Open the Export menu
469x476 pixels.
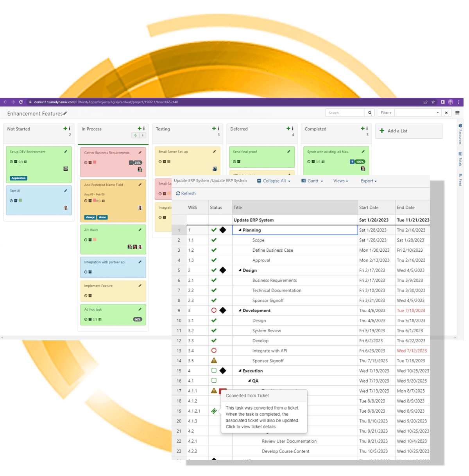pos(369,181)
